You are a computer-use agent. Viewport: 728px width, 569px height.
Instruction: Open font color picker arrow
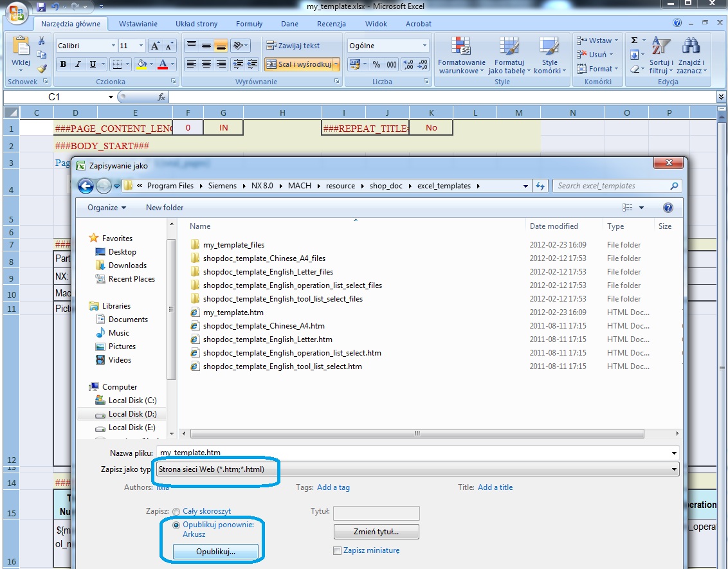173,64
